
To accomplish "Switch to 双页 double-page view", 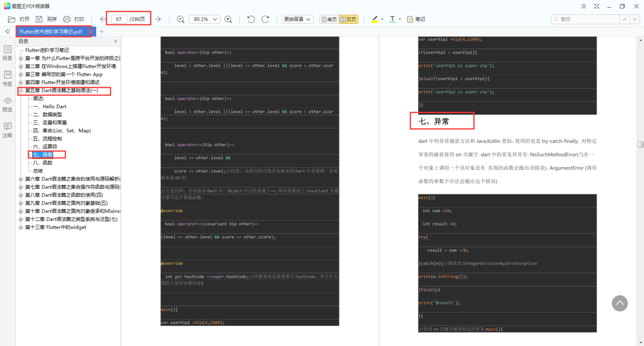I will point(348,19).
